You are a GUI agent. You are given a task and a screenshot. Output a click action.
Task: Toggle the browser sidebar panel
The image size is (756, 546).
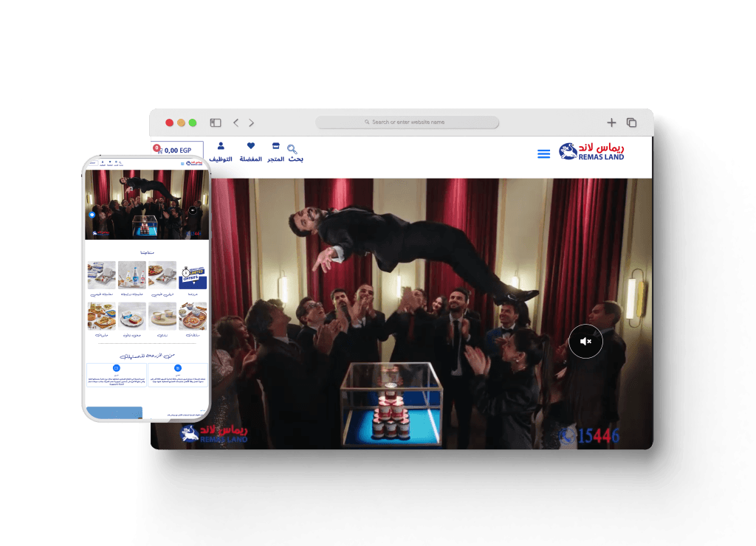pos(216,122)
